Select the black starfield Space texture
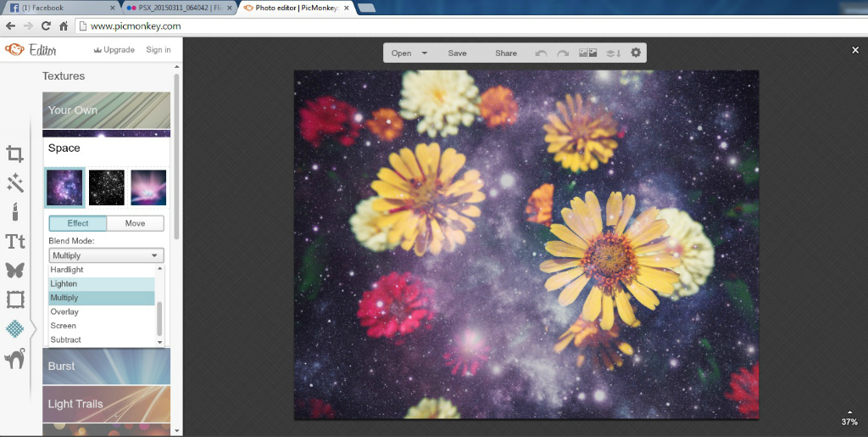 (107, 188)
